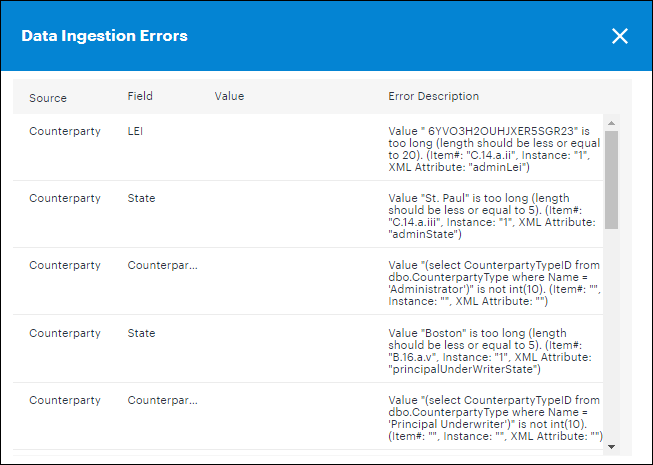Select the Counterparty source in the Boston row
This screenshot has width=653, height=465.
click(x=65, y=333)
